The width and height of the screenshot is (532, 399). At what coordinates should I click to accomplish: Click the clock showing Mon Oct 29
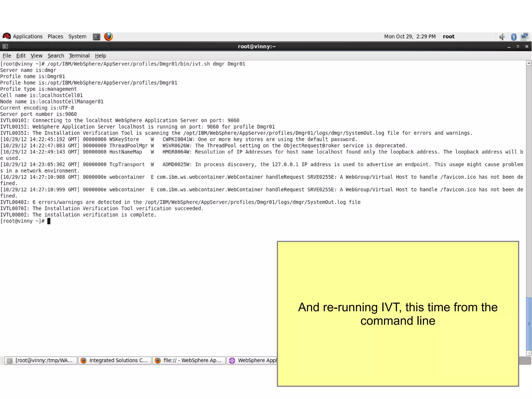(x=410, y=37)
